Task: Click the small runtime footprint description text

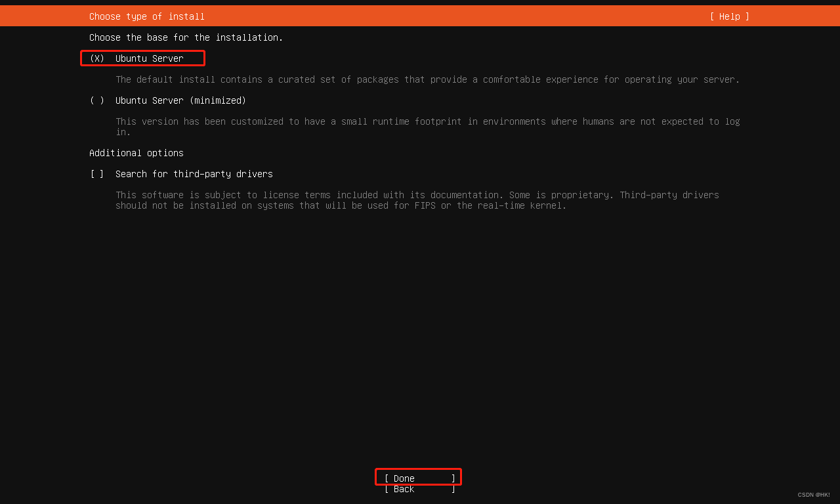Action: (x=428, y=127)
